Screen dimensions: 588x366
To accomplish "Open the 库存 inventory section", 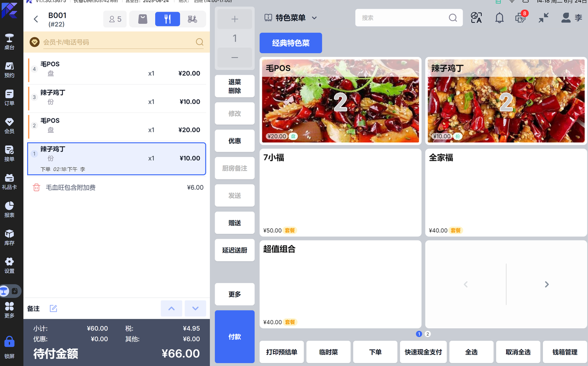I will point(9,237).
